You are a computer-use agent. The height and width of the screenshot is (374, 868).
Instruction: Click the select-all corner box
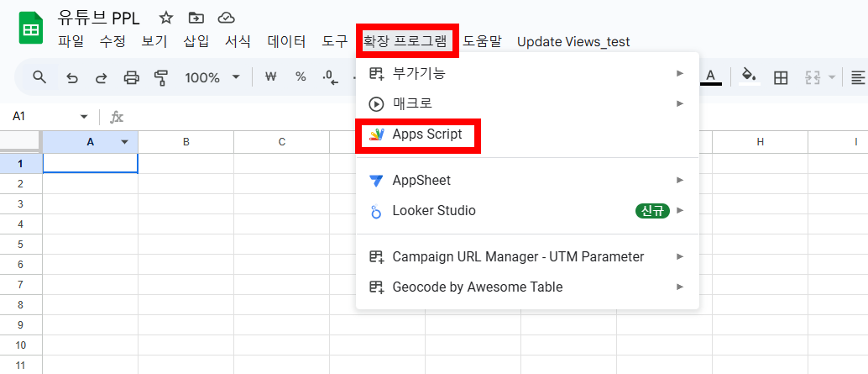[20, 142]
